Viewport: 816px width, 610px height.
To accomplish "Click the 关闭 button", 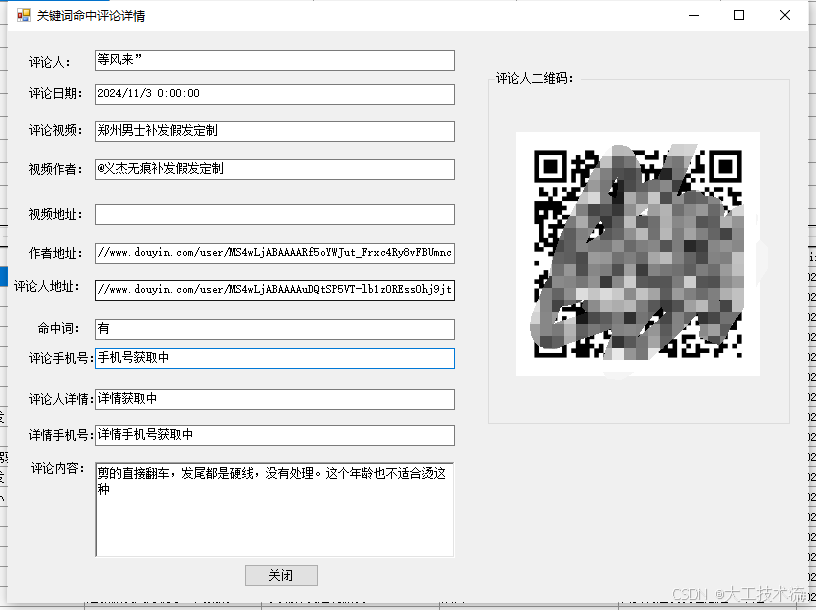I will (281, 575).
